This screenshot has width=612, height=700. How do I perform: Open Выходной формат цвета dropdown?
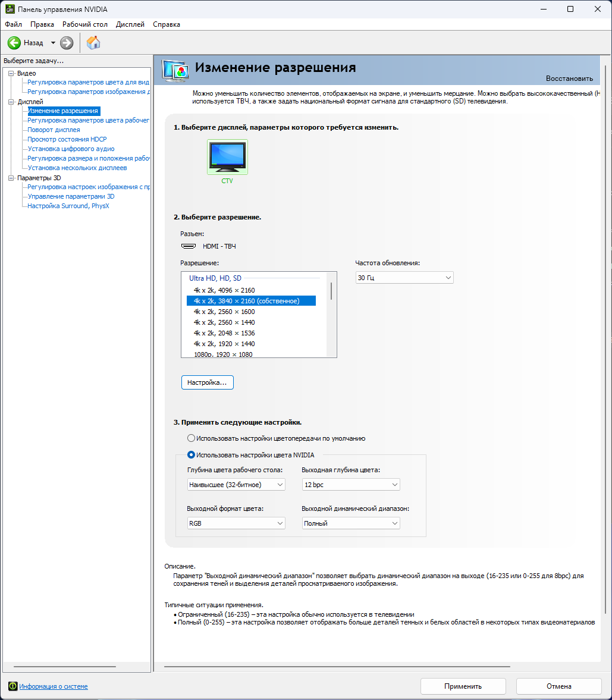pyautogui.click(x=236, y=523)
